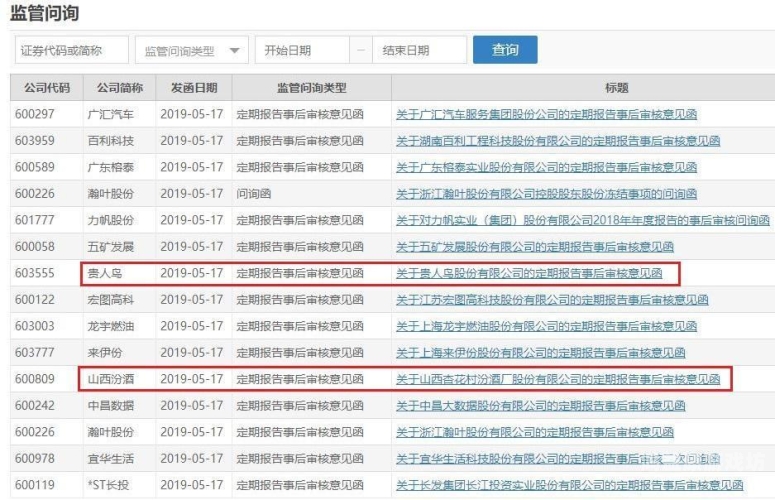Click the 证券代码或简称 input field
The image size is (775, 500).
click(x=72, y=50)
